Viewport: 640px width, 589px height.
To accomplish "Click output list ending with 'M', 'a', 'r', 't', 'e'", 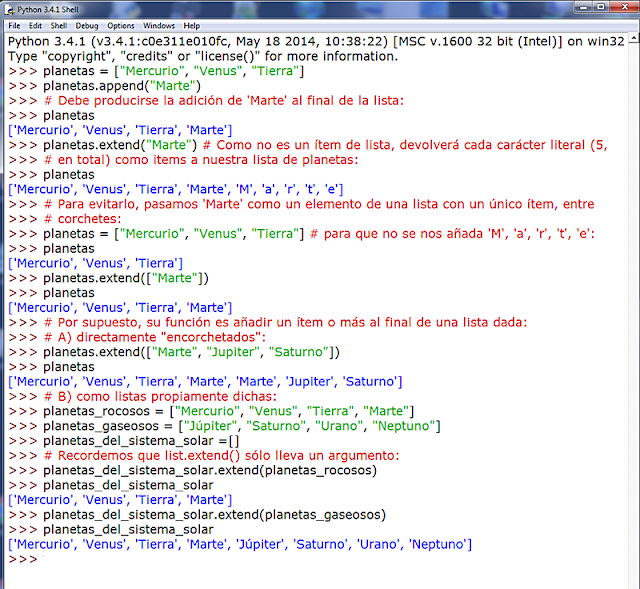I will coord(176,189).
